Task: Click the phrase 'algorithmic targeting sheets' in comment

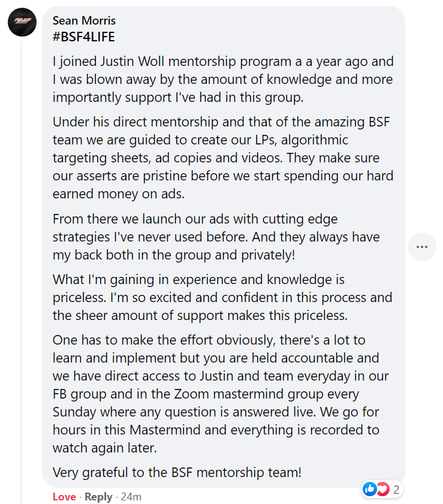Action: pyautogui.click(x=200, y=149)
